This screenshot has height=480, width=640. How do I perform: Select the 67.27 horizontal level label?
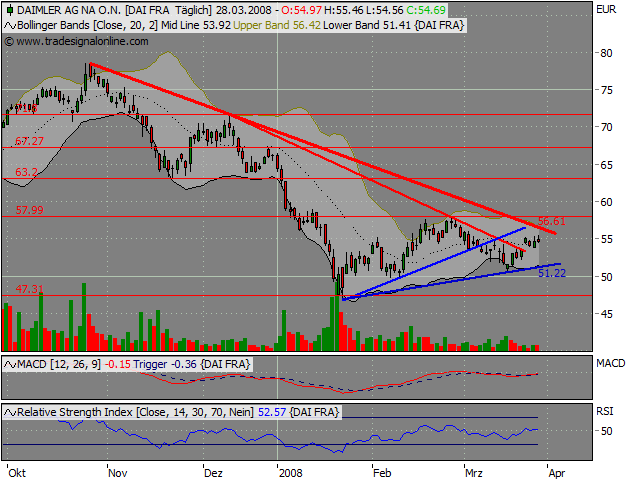click(29, 142)
